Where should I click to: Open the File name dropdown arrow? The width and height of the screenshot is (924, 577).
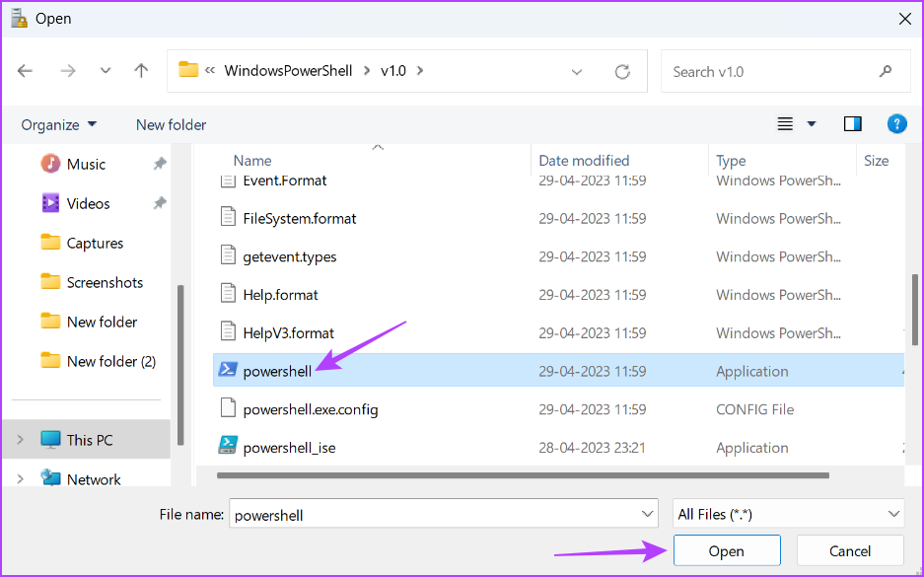click(x=647, y=514)
